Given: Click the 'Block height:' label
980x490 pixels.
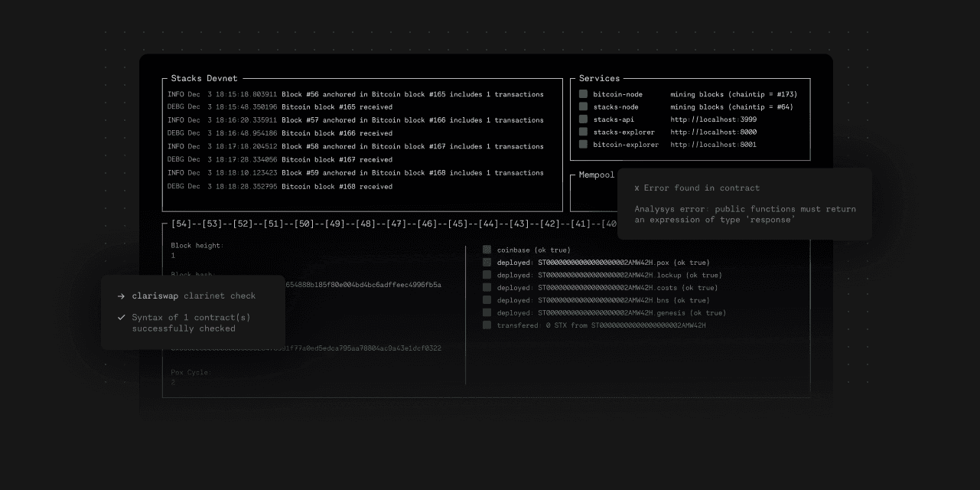Looking at the screenshot, I should 197,246.
